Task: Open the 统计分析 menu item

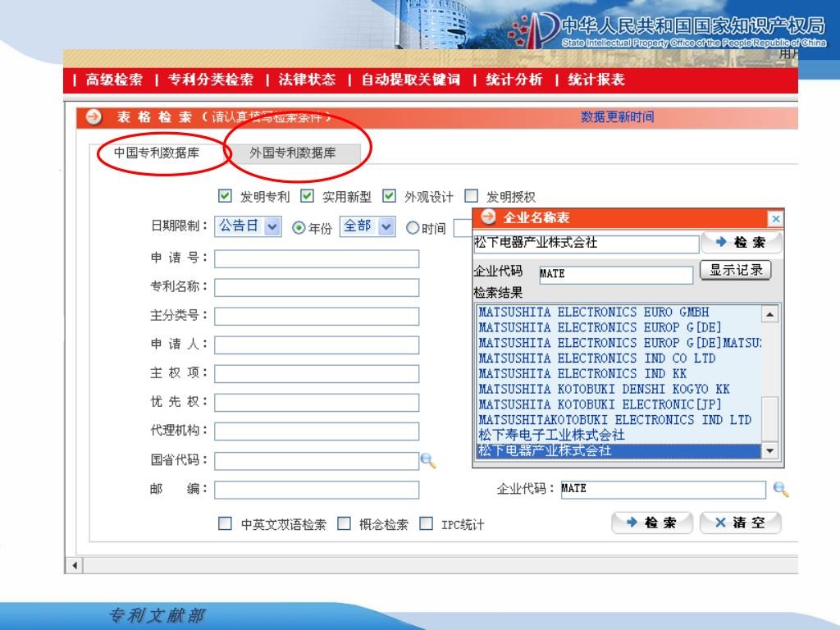Action: tap(514, 80)
